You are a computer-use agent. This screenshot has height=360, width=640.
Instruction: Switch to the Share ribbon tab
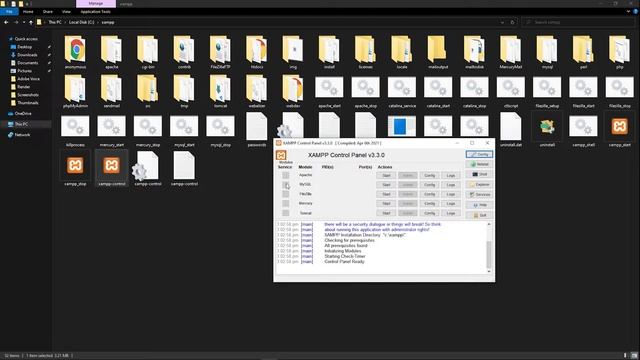tap(48, 12)
